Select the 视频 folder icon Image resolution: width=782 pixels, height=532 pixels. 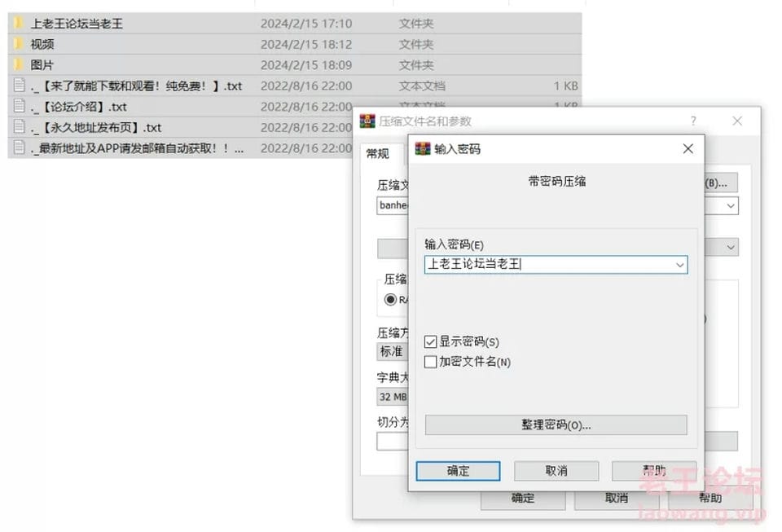pos(19,44)
